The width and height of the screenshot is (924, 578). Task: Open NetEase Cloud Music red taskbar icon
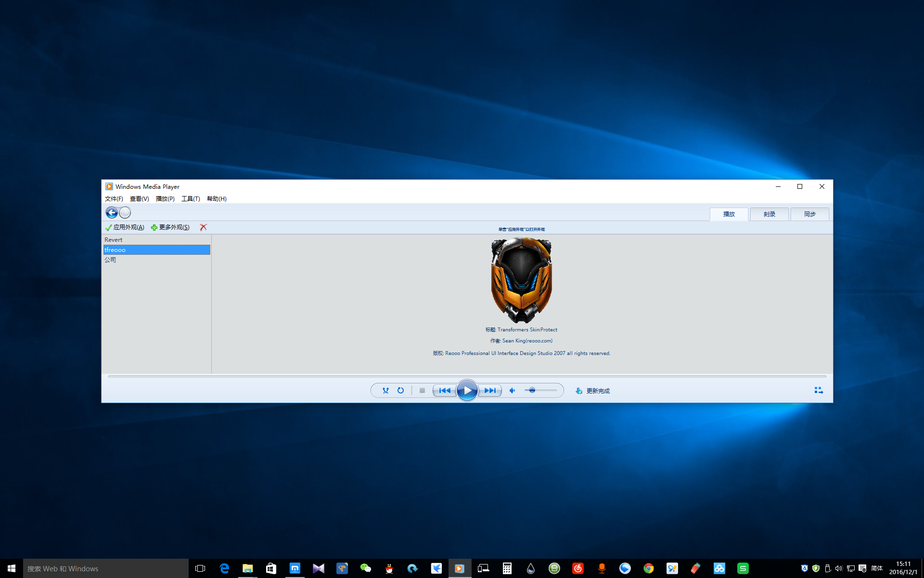pyautogui.click(x=578, y=568)
